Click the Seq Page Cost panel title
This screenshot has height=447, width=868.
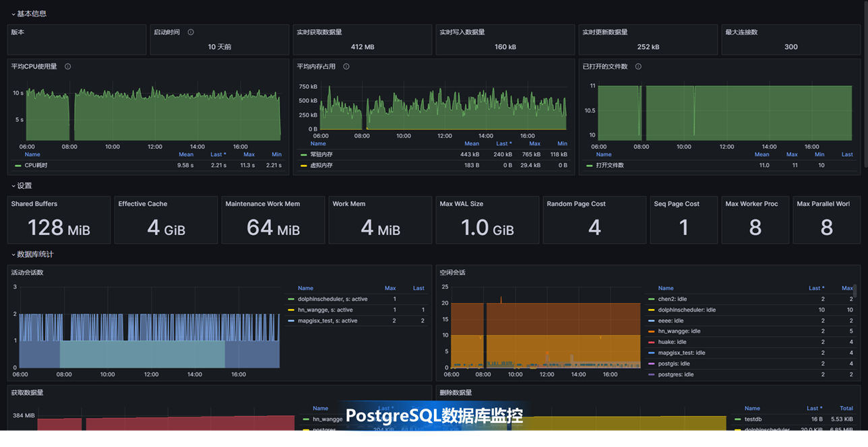coord(677,204)
